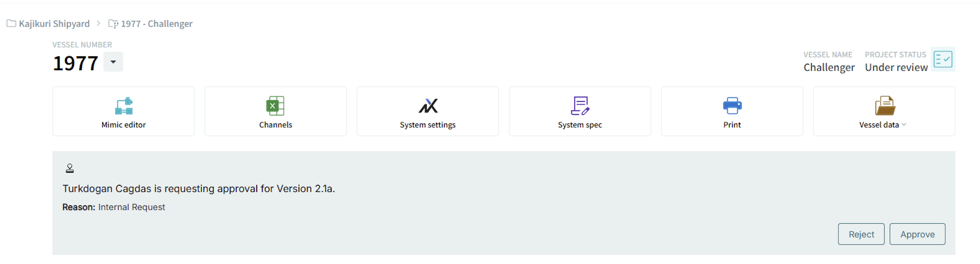This screenshot has width=980, height=264.
Task: Approve the Version 2.1a request
Action: (x=917, y=234)
